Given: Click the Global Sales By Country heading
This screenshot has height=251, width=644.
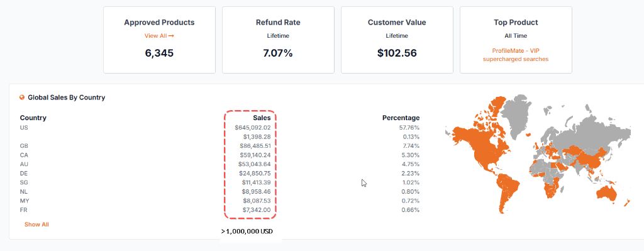Looking at the screenshot, I should 67,98.
